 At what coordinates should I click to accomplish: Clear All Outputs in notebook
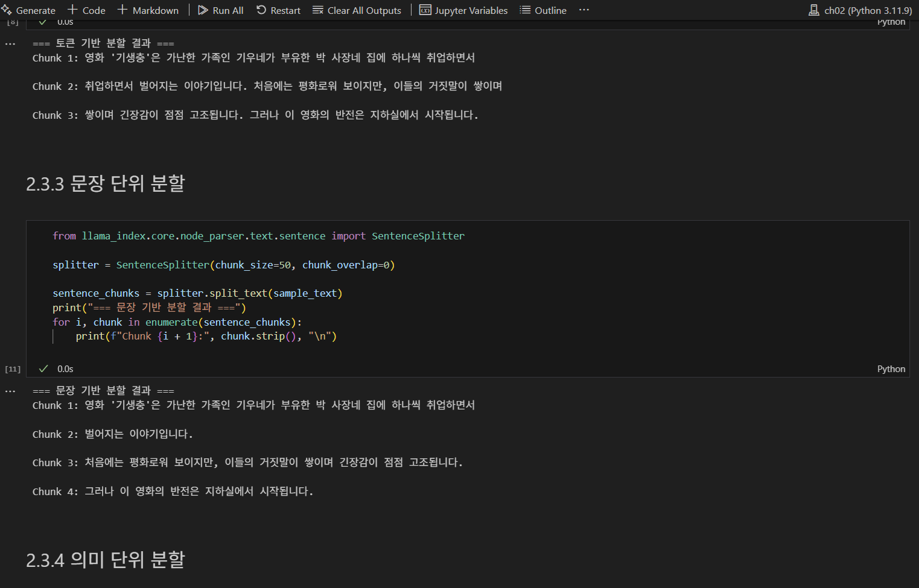[x=357, y=10]
